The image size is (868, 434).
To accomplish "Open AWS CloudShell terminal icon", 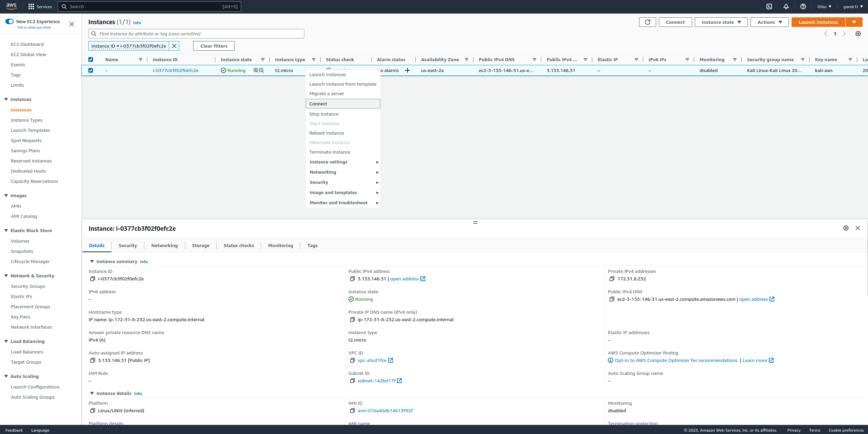I will 769,6.
